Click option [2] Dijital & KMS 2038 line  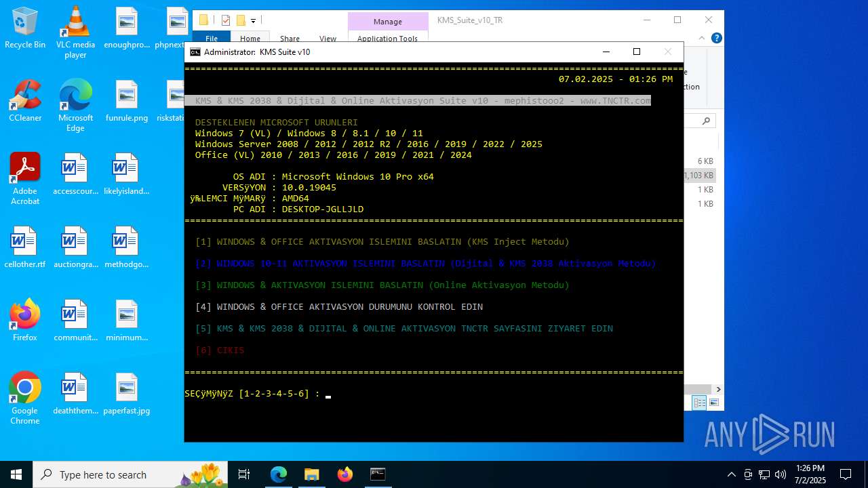(426, 264)
